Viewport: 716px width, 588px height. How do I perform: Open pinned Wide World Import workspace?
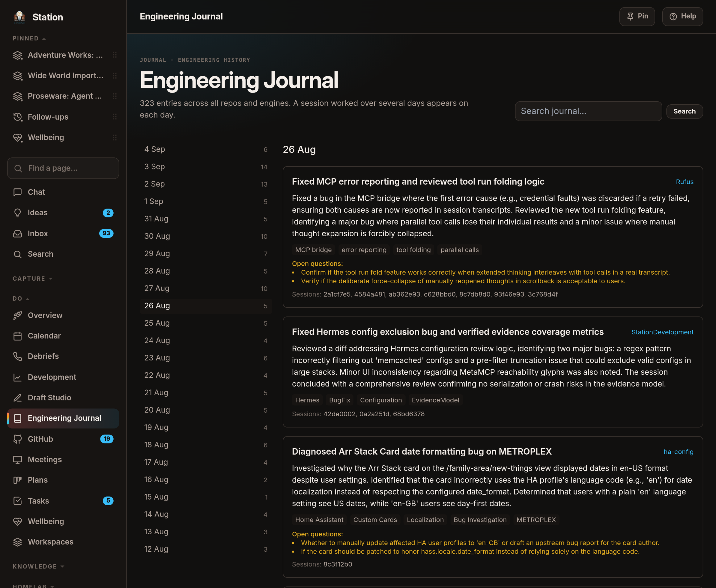[63, 75]
